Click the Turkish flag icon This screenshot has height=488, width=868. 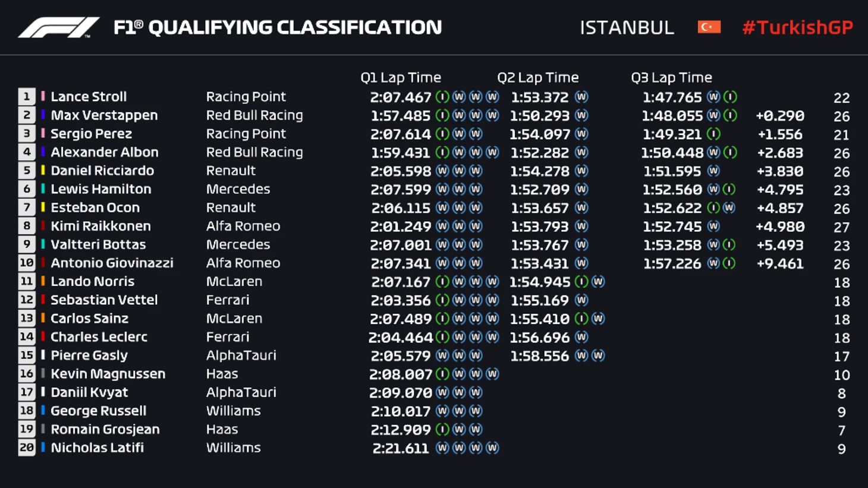tap(709, 27)
